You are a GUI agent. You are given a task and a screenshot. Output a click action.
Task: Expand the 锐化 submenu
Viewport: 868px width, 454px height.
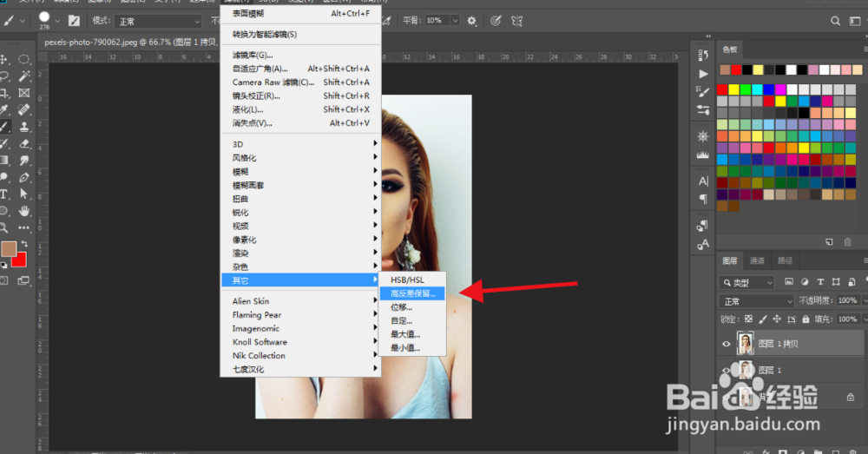(300, 213)
